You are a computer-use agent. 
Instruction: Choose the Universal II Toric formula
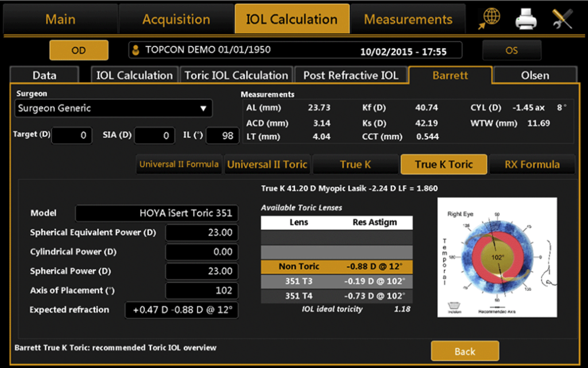coord(267,164)
